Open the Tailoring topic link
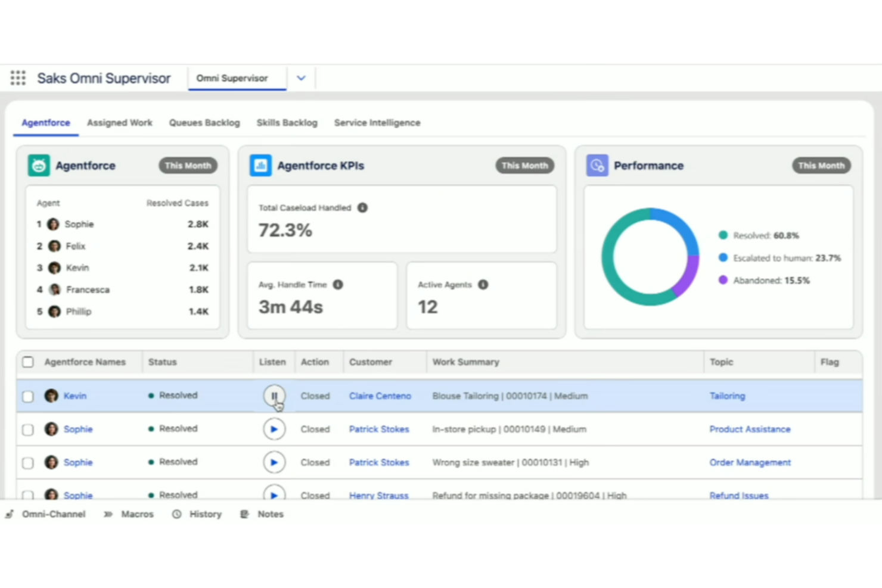The width and height of the screenshot is (882, 588). 727,396
